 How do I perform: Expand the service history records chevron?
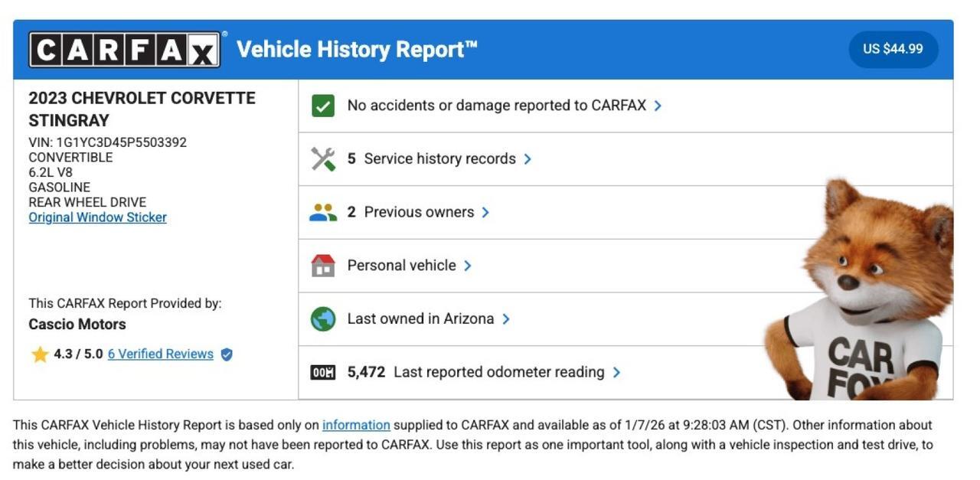[528, 159]
